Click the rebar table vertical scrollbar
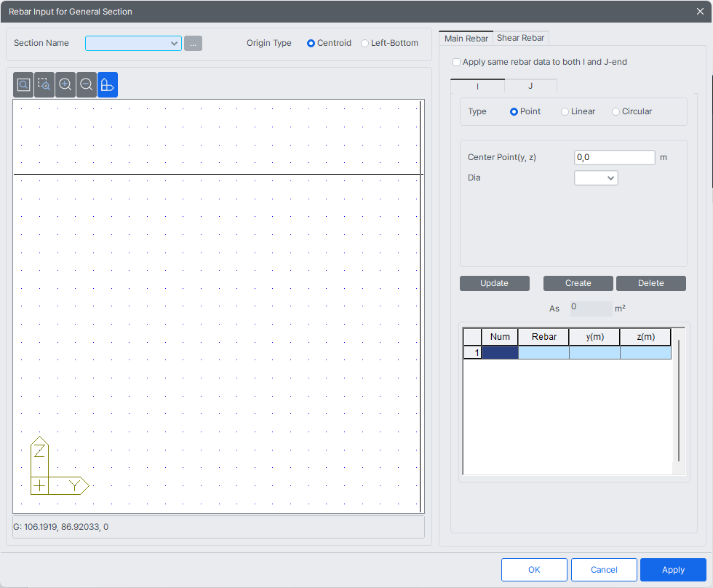This screenshot has height=588, width=713. click(678, 400)
